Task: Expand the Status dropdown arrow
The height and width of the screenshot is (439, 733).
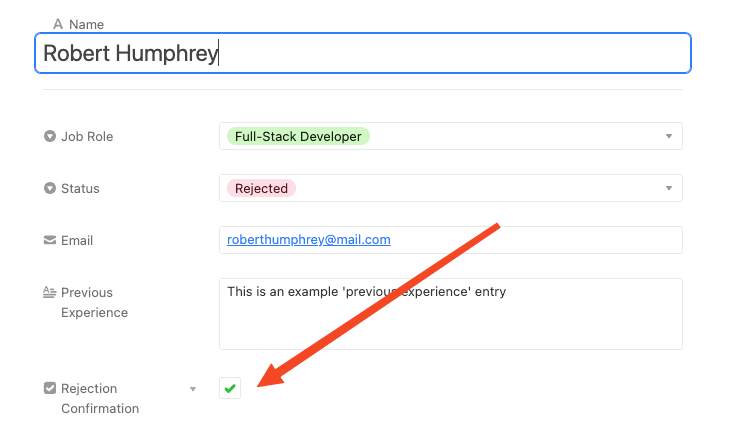Action: (668, 188)
